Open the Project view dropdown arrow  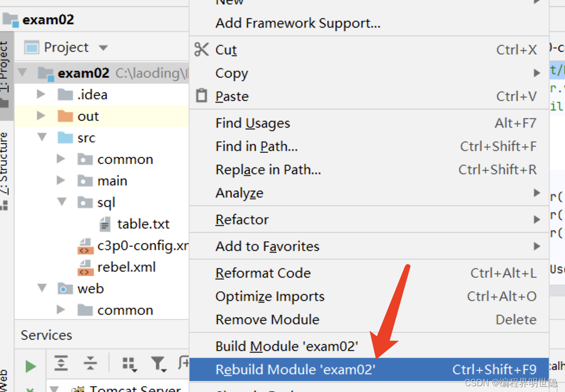point(103,48)
